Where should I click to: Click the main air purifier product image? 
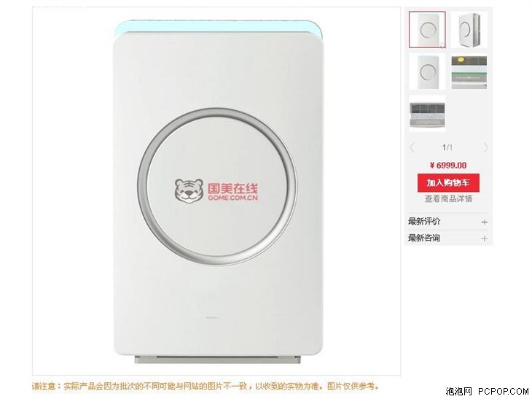tap(217, 192)
